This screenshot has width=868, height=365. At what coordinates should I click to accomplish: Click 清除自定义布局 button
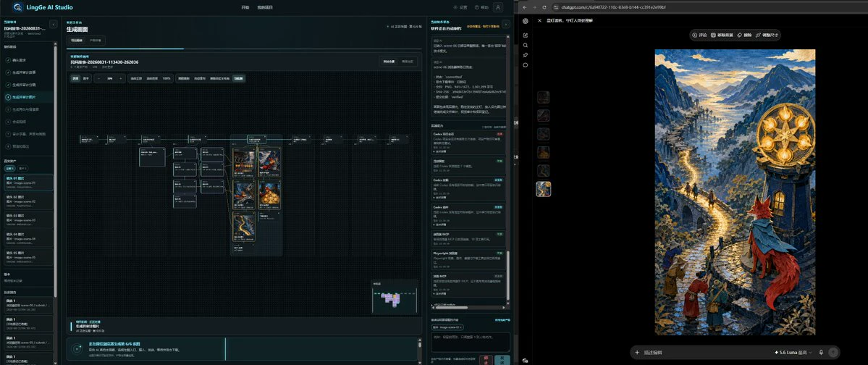219,79
